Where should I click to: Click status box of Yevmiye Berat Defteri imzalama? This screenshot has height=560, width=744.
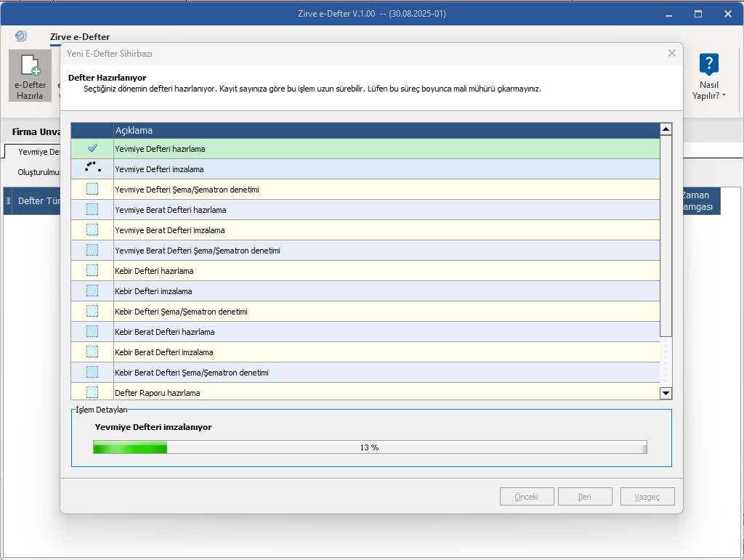pyautogui.click(x=92, y=230)
